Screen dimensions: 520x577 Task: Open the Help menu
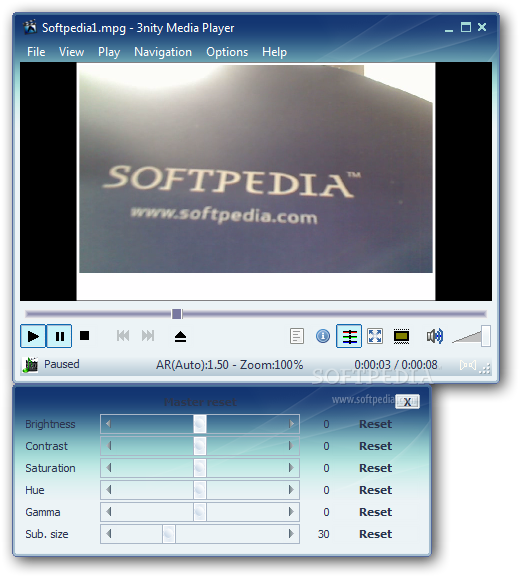(274, 52)
